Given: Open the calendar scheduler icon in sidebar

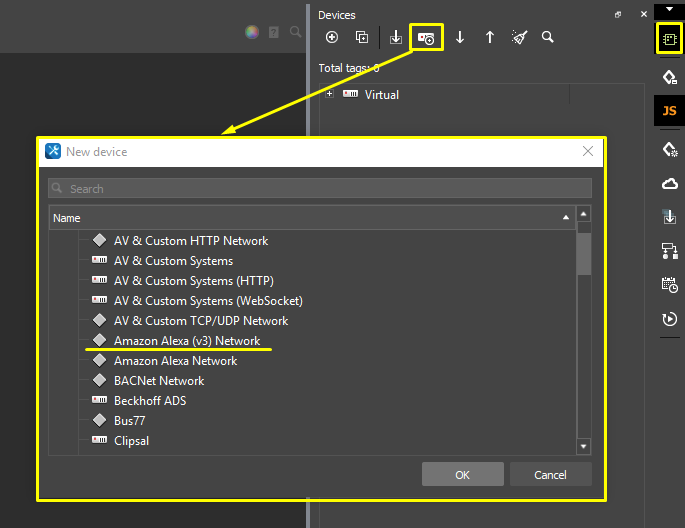Looking at the screenshot, I should pos(669,285).
